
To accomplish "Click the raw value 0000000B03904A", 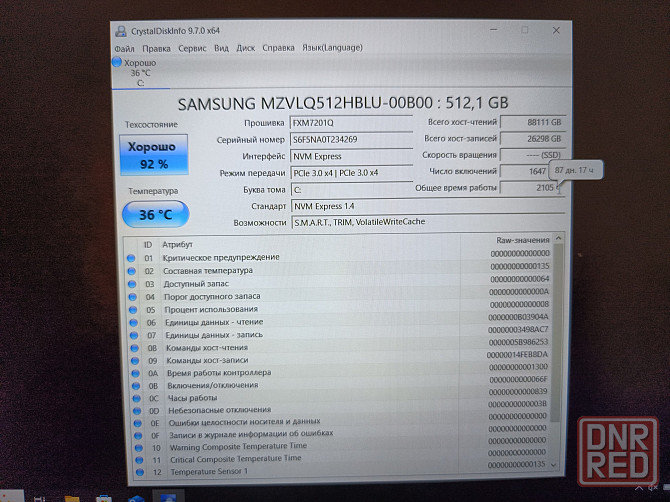I will pos(518,317).
